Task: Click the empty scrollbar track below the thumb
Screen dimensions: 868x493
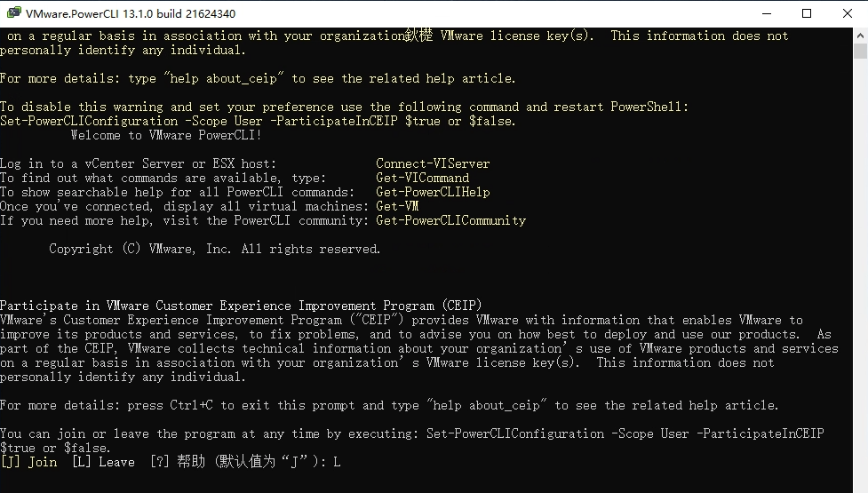Action: 860,266
